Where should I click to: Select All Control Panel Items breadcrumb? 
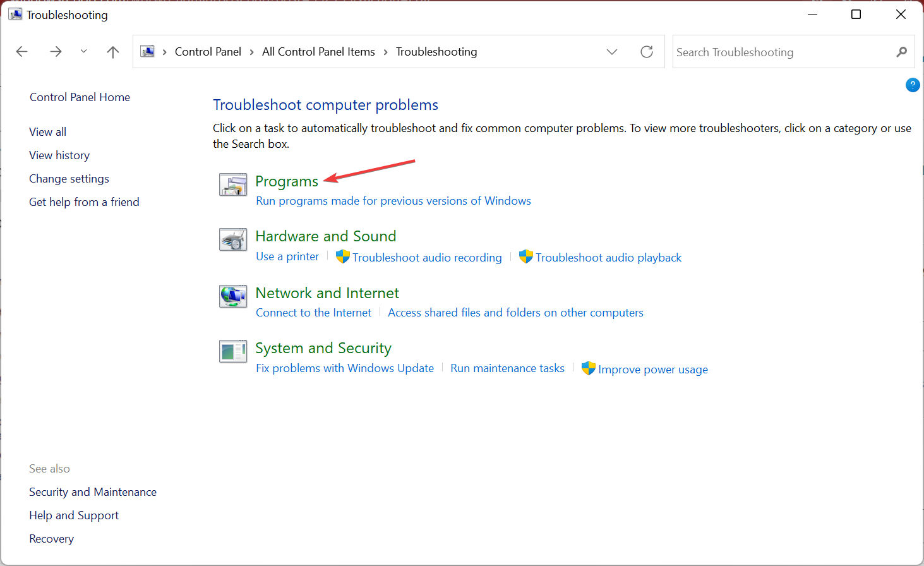318,52
